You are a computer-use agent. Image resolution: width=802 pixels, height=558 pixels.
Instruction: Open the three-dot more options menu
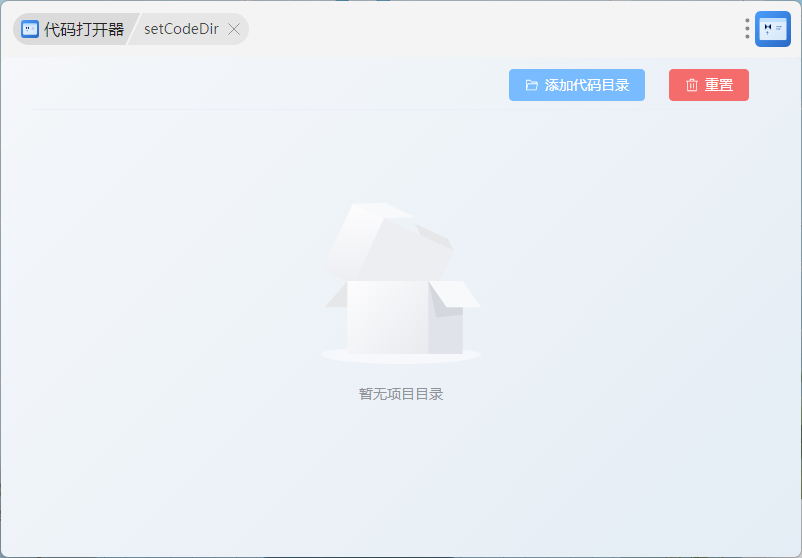tap(747, 29)
